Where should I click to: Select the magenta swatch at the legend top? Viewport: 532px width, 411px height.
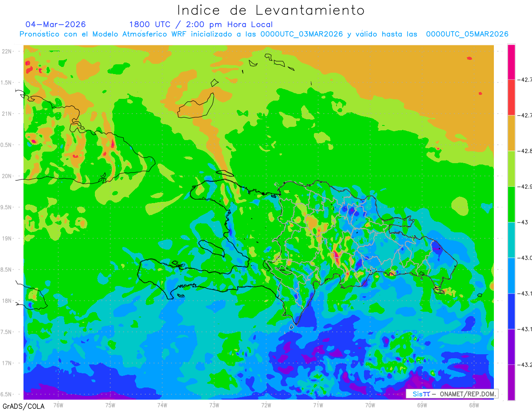511,62
